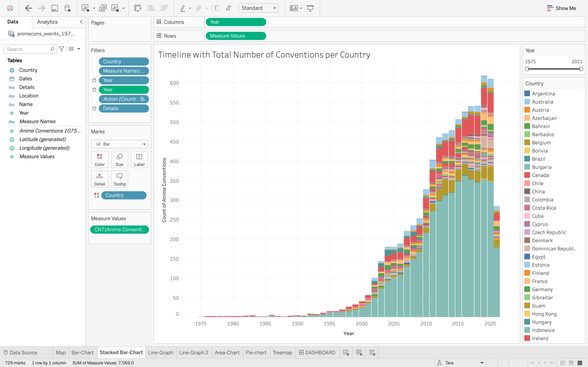The width and height of the screenshot is (588, 367).
Task: Toggle the Show Me panel
Action: (x=561, y=8)
